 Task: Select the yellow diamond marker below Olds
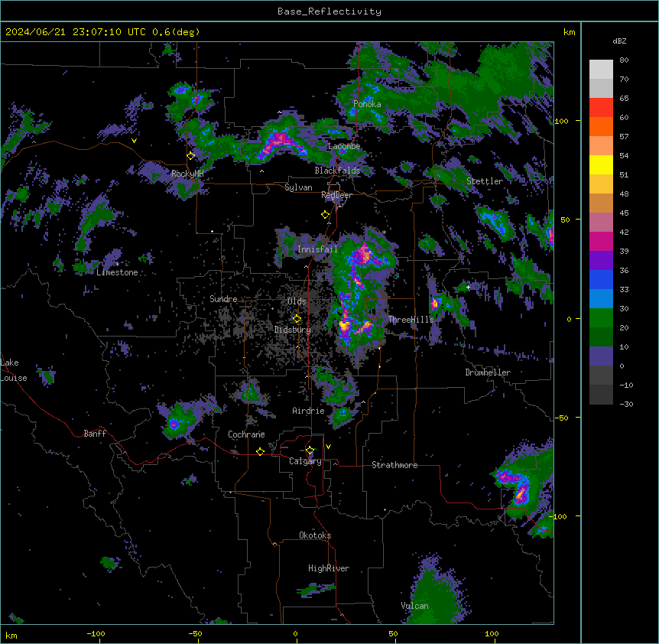click(x=297, y=319)
